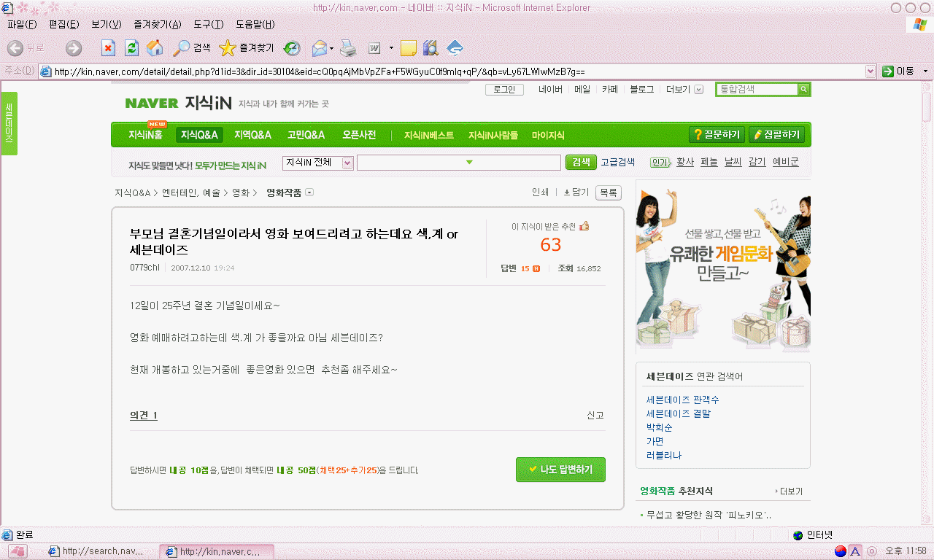Click the 로그인 button
This screenshot has width=934, height=560.
click(x=504, y=90)
